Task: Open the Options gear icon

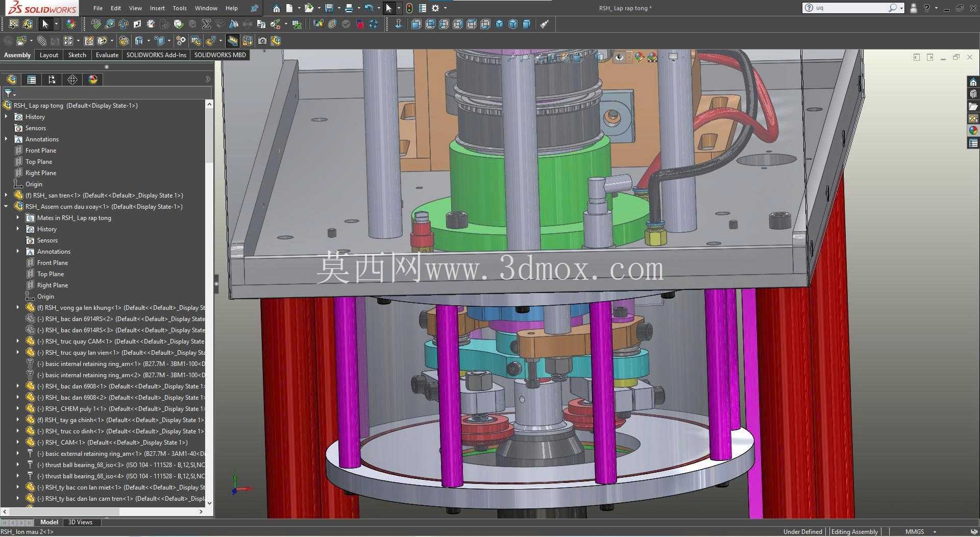Action: [435, 8]
